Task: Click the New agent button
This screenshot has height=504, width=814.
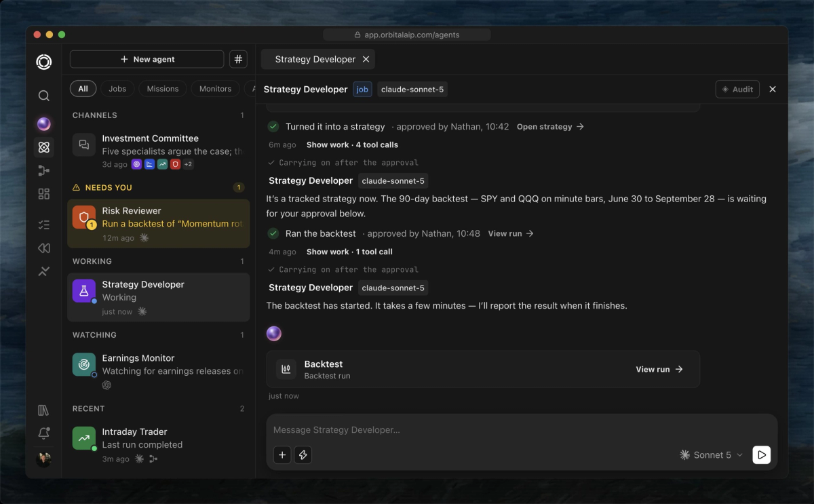Action: pos(147,59)
